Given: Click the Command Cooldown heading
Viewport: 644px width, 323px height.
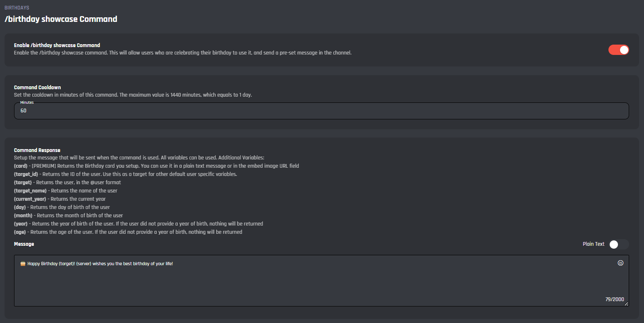Looking at the screenshot, I should pyautogui.click(x=37, y=88).
